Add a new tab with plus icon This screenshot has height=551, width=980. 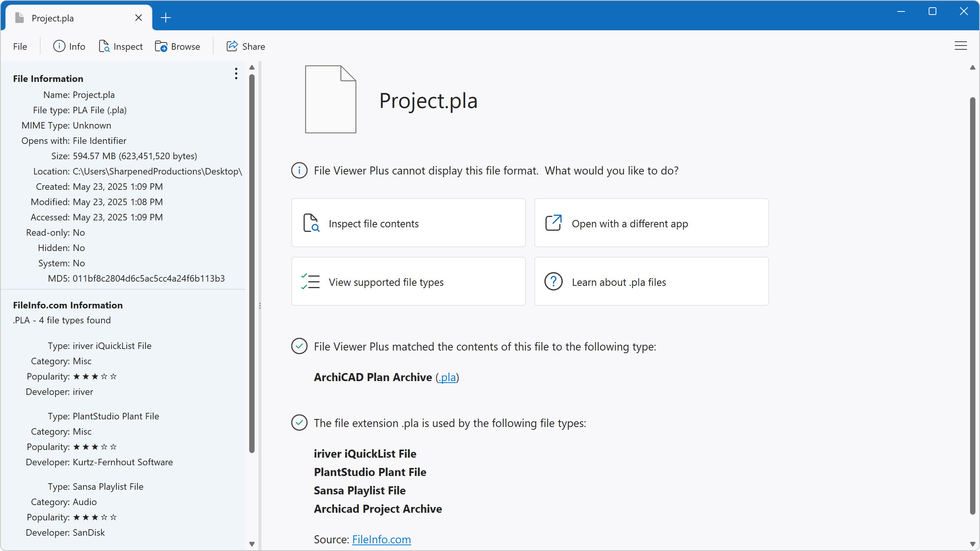(x=166, y=18)
